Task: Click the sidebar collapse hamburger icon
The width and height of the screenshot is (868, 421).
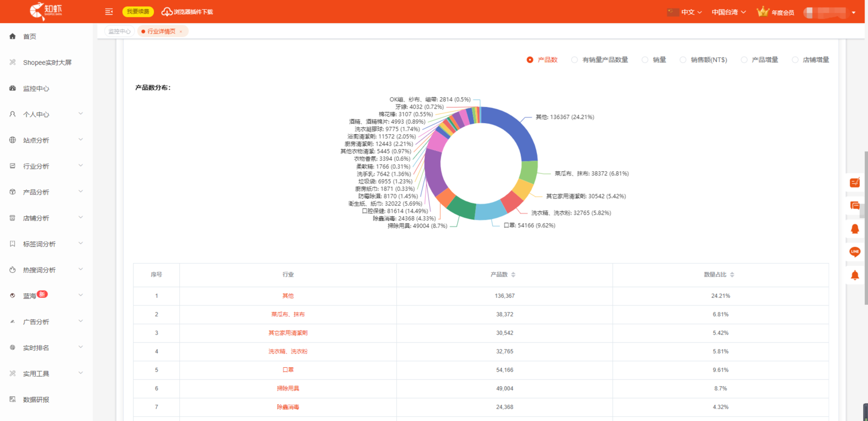Action: click(x=109, y=12)
